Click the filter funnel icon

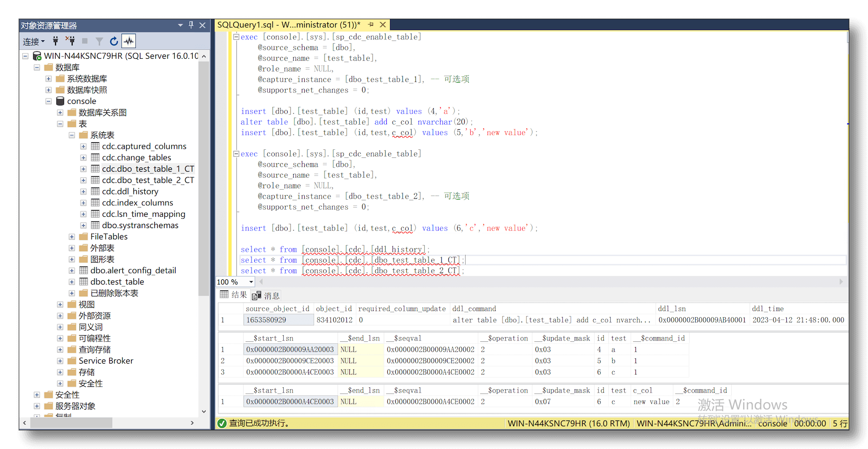(x=99, y=41)
